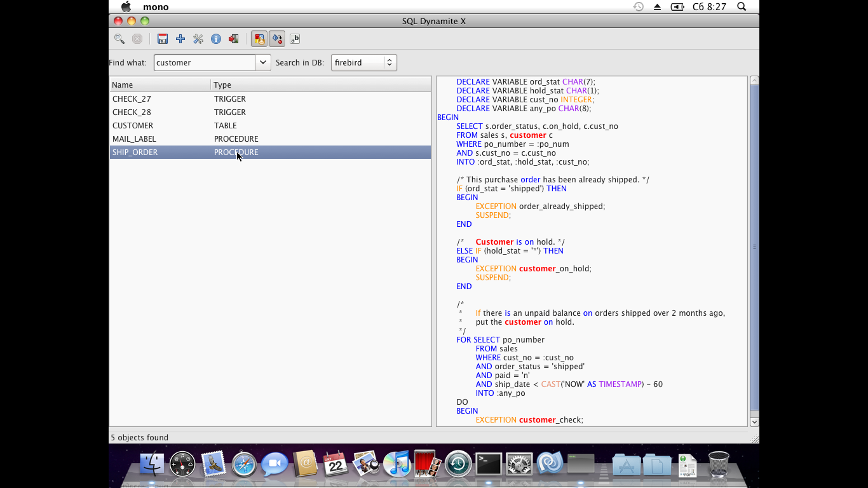Click the exit door icon with red arrow
This screenshot has height=488, width=868.
pyautogui.click(x=234, y=39)
